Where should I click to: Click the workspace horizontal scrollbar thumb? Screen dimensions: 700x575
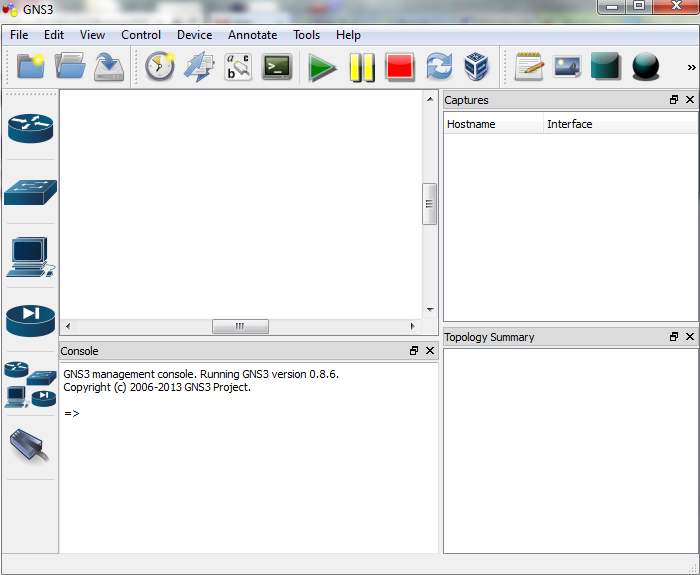click(240, 326)
